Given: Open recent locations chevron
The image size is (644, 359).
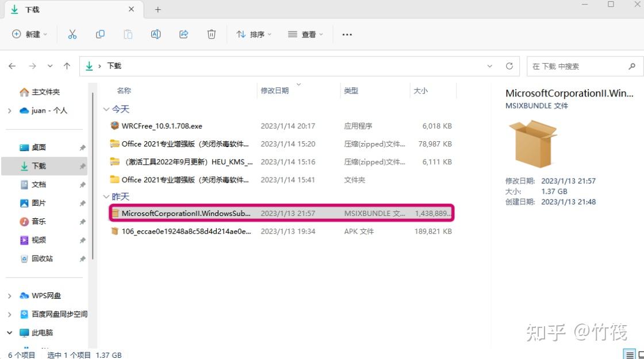Looking at the screenshot, I should pyautogui.click(x=49, y=66).
